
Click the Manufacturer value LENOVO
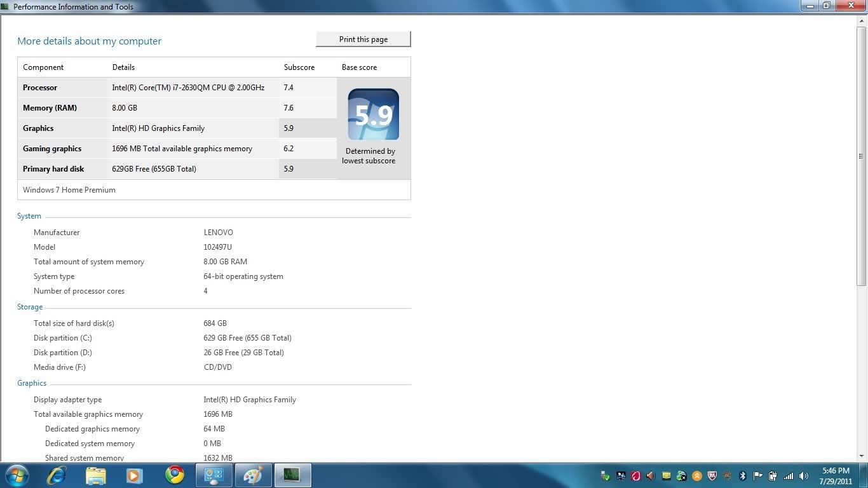[x=218, y=233]
